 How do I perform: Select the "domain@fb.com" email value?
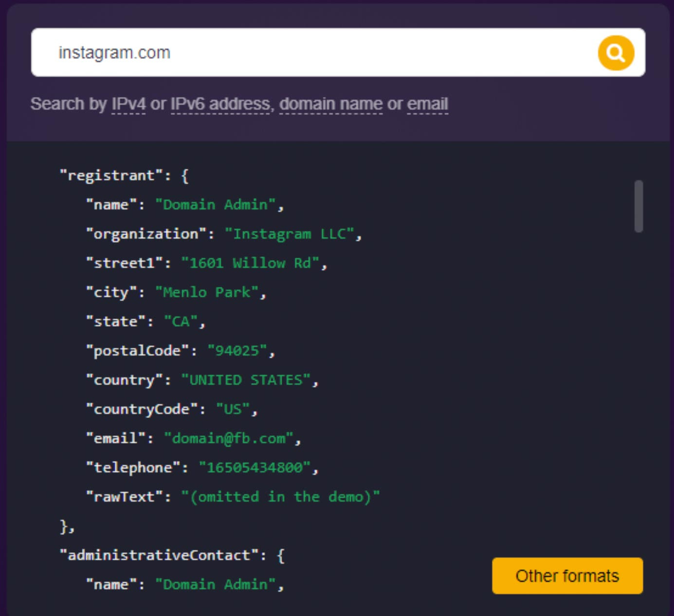click(229, 438)
